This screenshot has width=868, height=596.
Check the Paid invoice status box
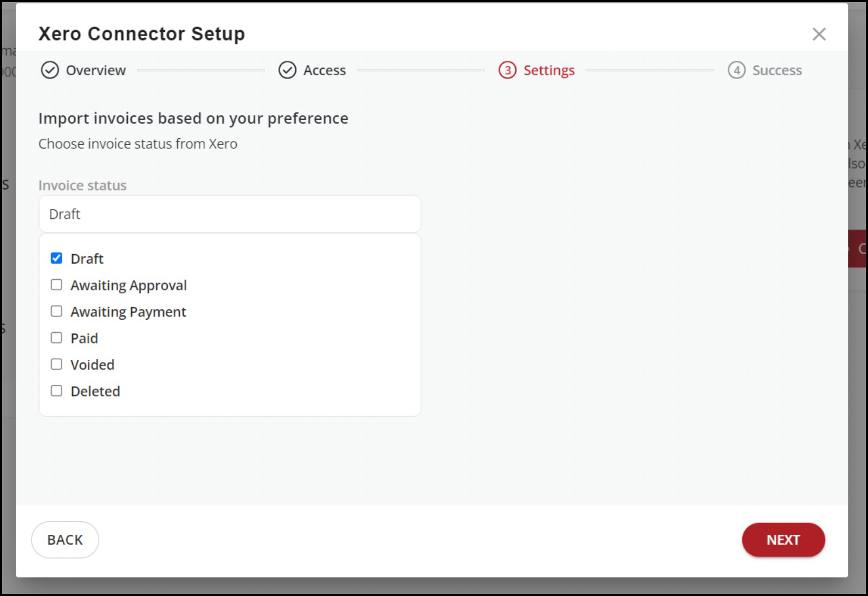point(56,338)
